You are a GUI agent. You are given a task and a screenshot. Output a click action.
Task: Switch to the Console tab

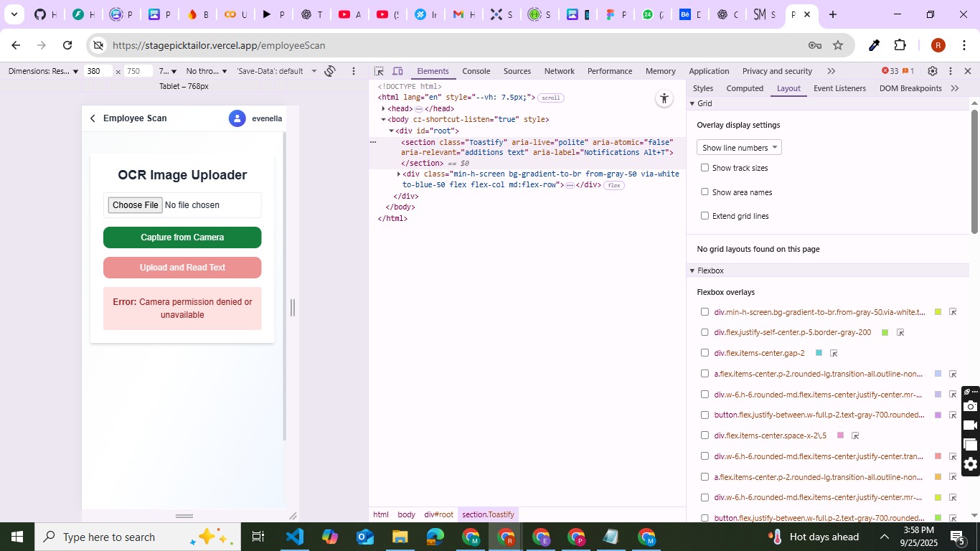click(476, 71)
